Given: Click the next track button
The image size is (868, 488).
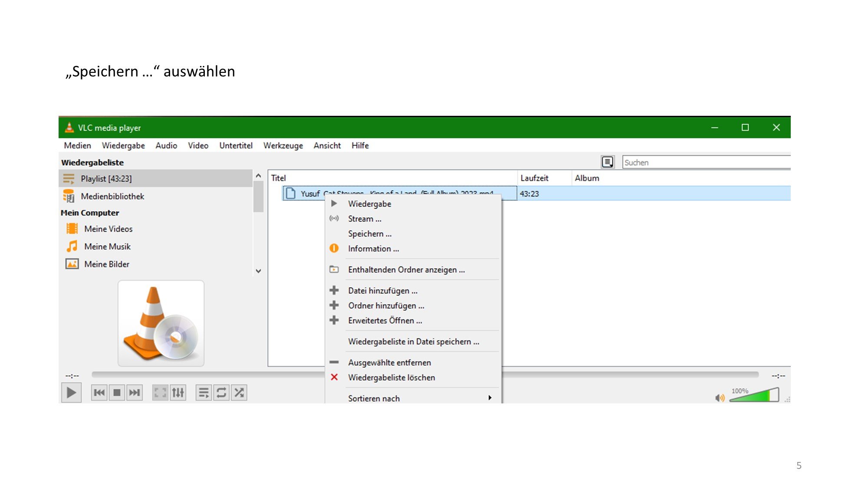Looking at the screenshot, I should click(x=135, y=393).
